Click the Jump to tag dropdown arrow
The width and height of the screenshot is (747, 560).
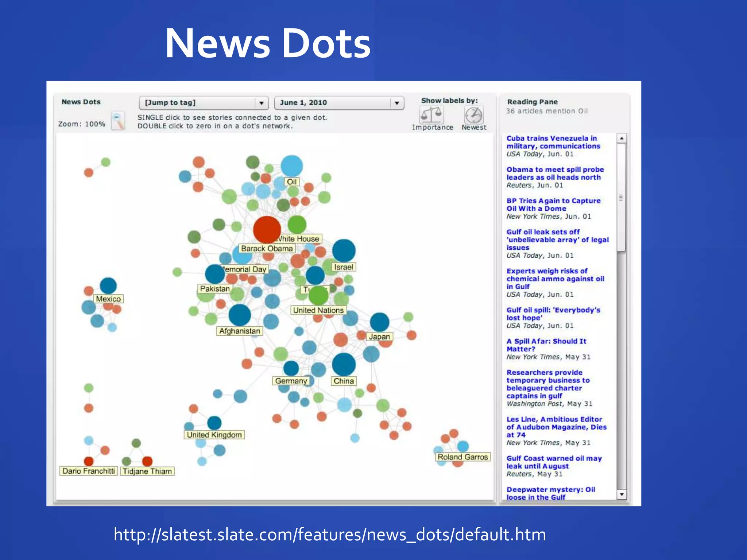[x=262, y=103]
